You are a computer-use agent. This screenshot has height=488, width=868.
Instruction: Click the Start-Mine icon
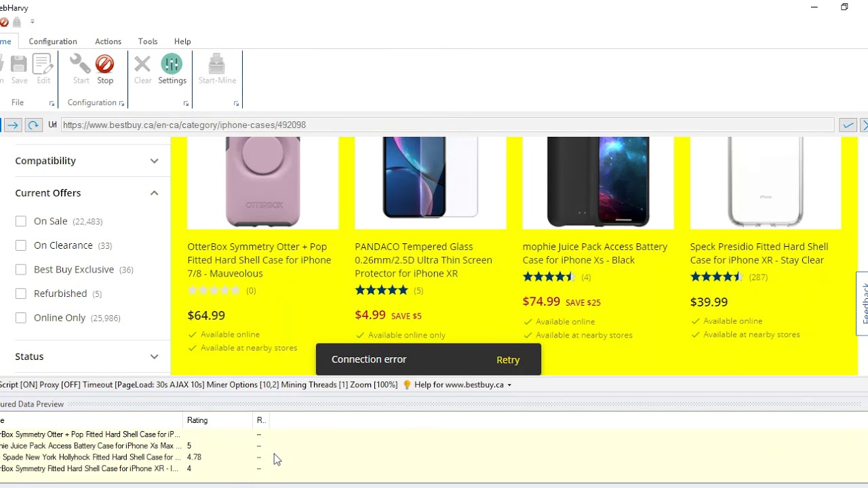(216, 64)
